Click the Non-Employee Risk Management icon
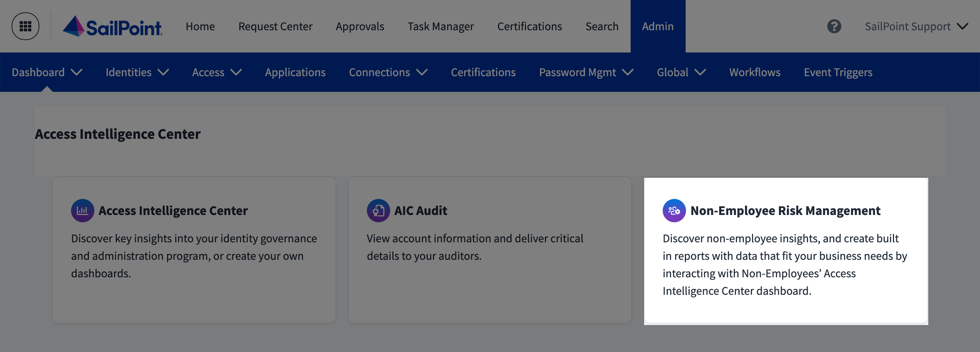The height and width of the screenshot is (352, 980). [674, 211]
